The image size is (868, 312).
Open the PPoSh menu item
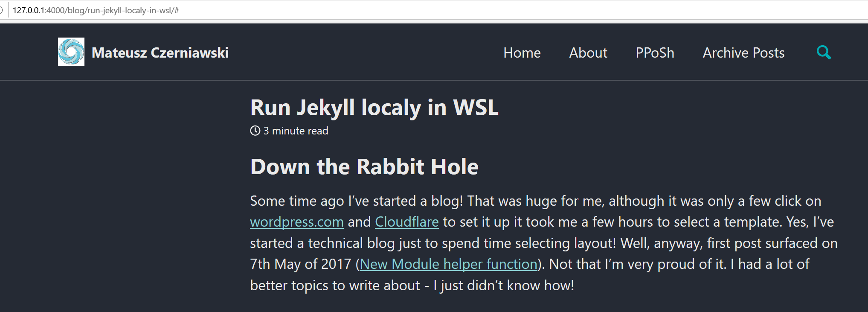pos(655,52)
